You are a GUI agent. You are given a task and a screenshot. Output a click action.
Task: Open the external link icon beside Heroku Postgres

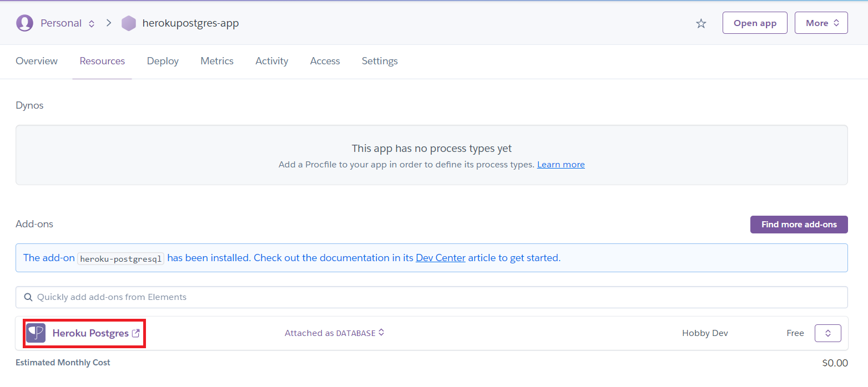click(x=136, y=333)
